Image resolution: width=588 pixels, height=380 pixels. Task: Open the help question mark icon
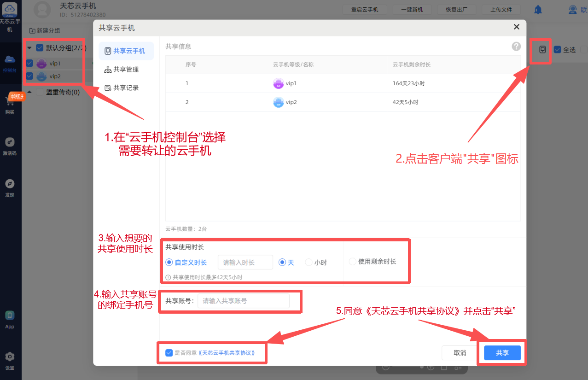[516, 47]
